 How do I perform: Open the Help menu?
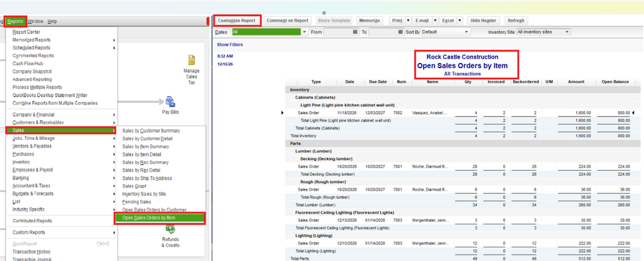(52, 21)
